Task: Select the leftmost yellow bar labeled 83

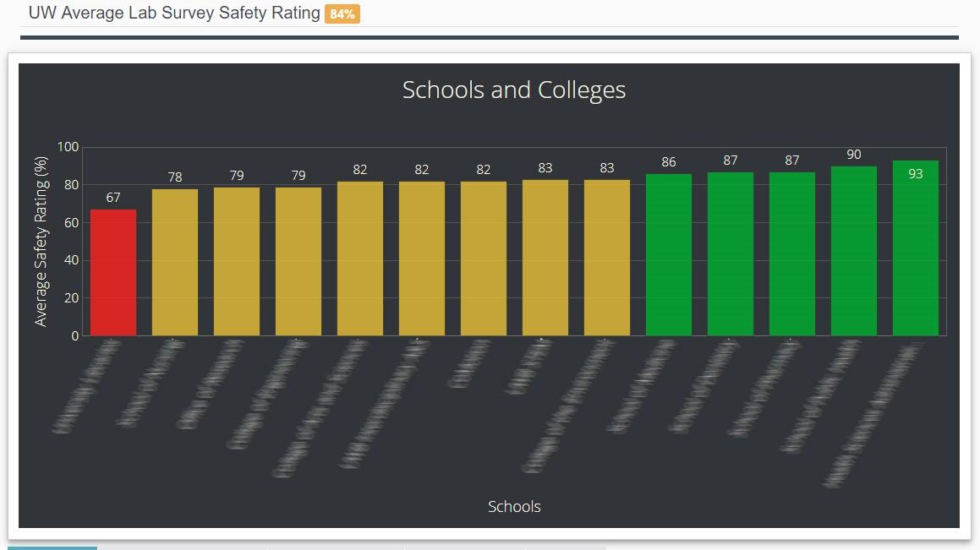Action: pos(545,253)
